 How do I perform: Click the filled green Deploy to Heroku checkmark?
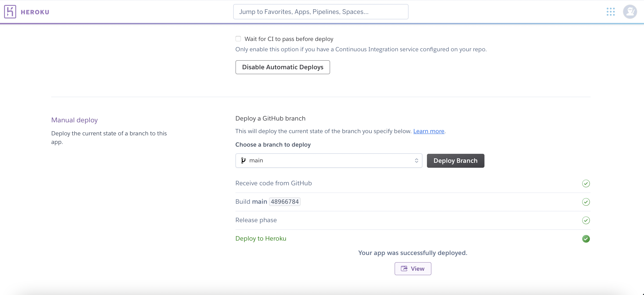pos(586,239)
